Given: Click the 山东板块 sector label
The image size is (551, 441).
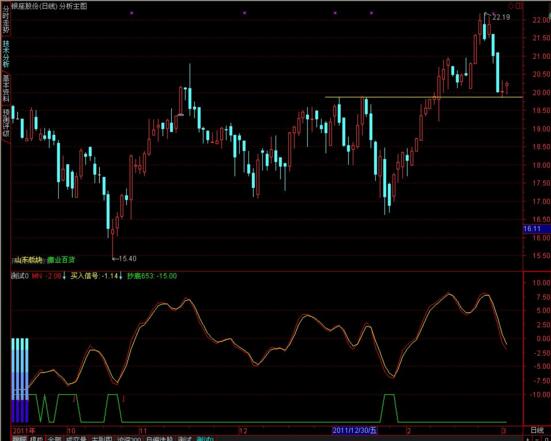Looking at the screenshot, I should (x=28, y=260).
